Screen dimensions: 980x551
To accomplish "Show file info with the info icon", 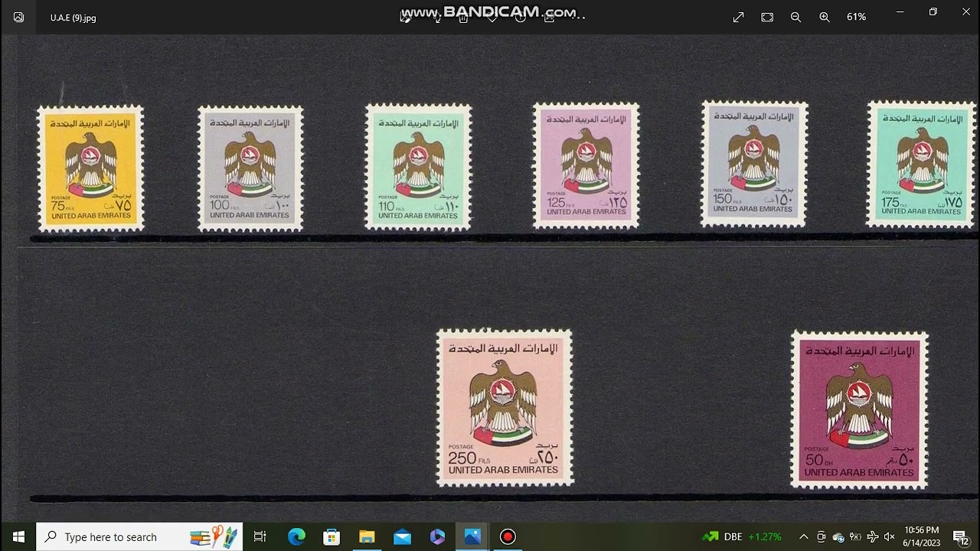I will 521,17.
